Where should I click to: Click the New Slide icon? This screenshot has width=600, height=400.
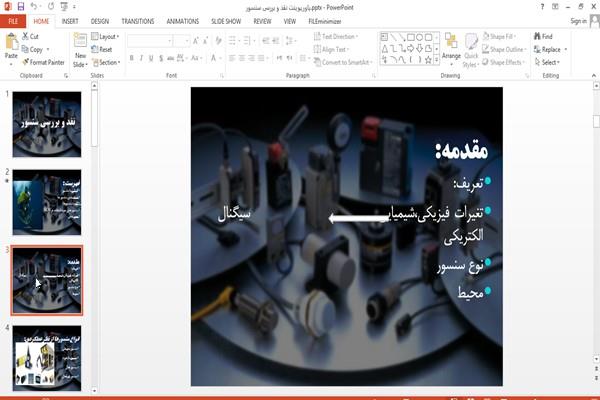[80, 41]
